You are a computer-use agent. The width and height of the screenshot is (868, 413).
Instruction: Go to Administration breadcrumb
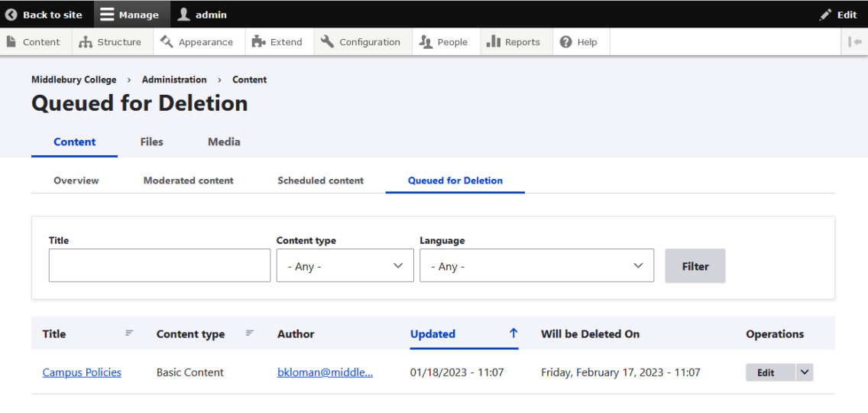(174, 80)
